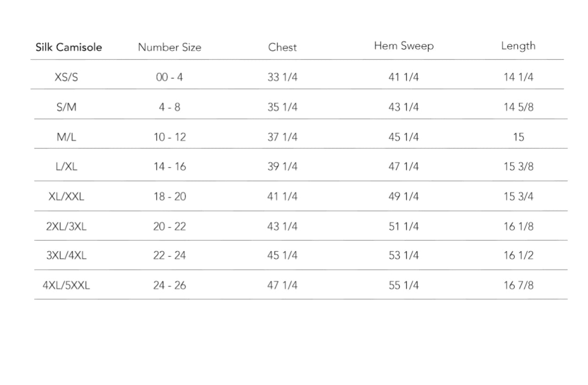
Task: Click the M/L size label
Action: pos(66,137)
